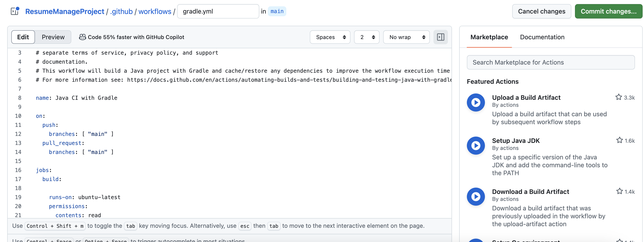This screenshot has height=242, width=644.
Task: Click the file tree toggle icon
Action: (x=15, y=11)
